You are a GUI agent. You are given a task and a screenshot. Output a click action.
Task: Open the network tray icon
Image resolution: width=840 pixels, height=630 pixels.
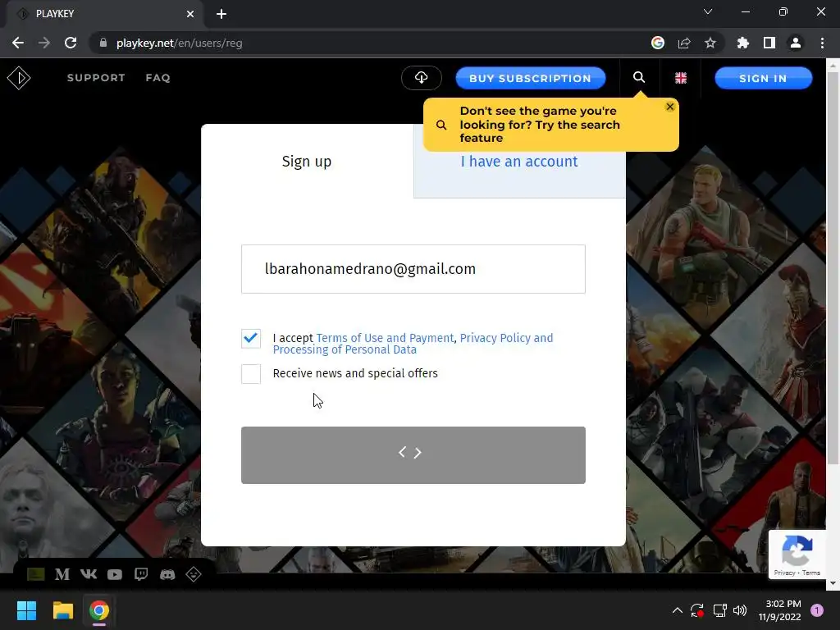pyautogui.click(x=719, y=610)
